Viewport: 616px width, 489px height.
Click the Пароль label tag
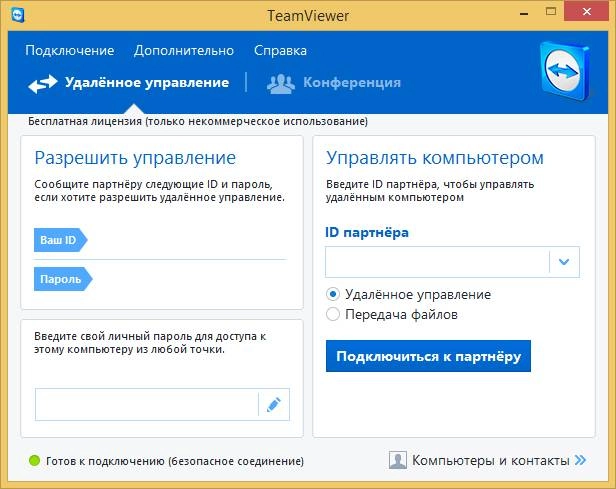63,279
